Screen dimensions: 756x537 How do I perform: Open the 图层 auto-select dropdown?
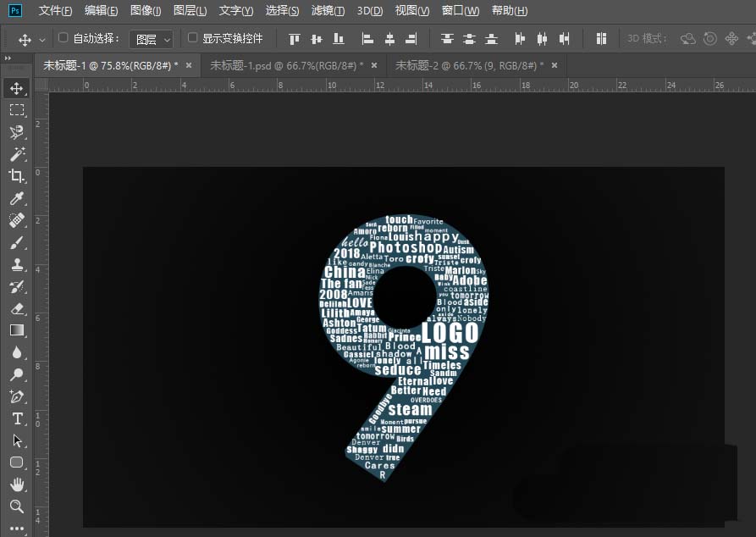152,39
